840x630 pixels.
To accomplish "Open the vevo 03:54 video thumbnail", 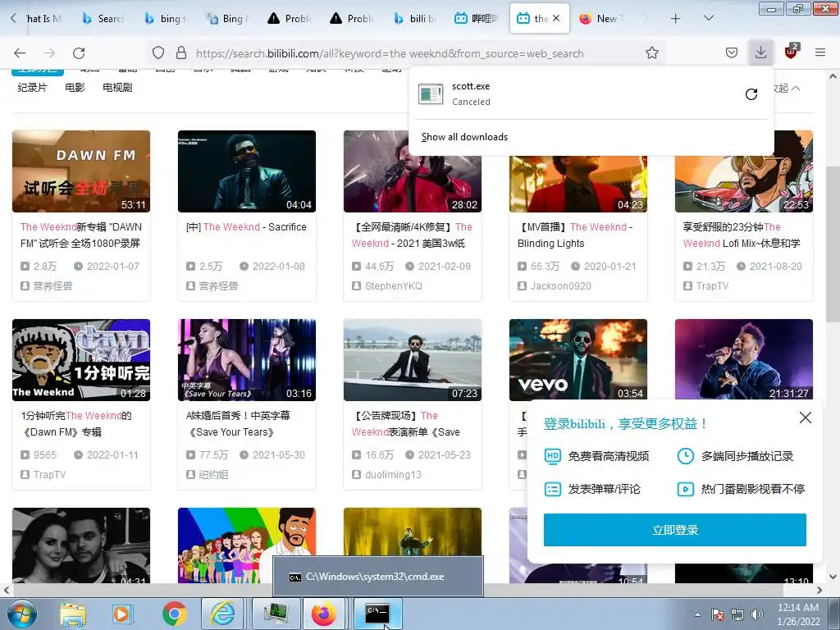I will tap(578, 360).
